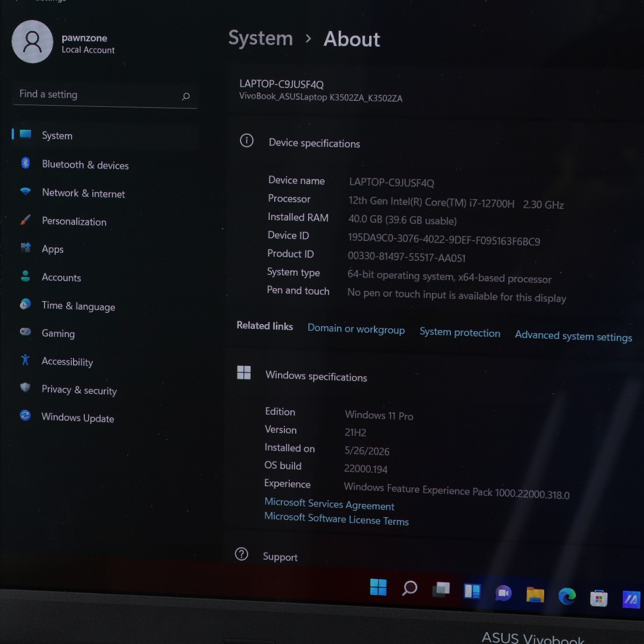Open the Windows Start button on taskbar
644x644 pixels.
(378, 587)
